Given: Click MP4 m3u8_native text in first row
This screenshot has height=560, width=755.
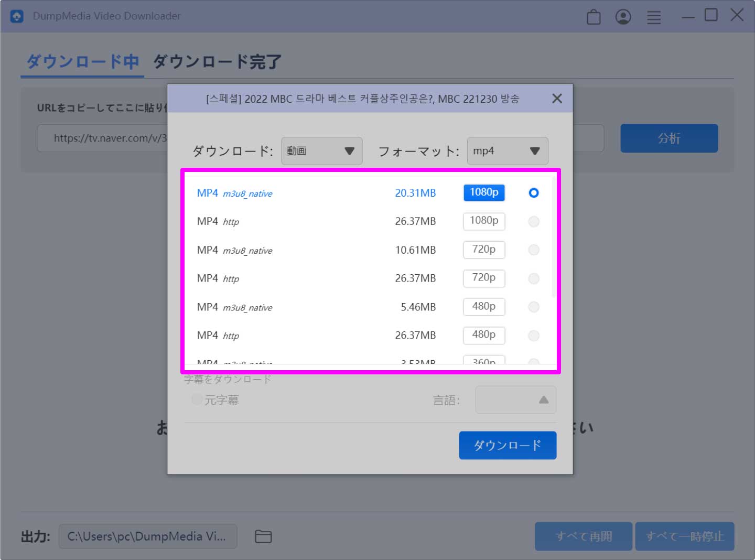Looking at the screenshot, I should point(234,193).
